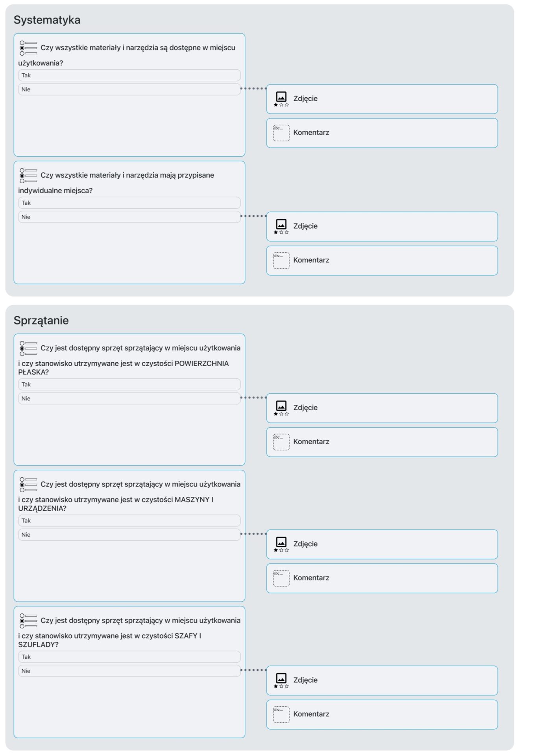The image size is (534, 756).
Task: Select Nie for the indywidualne miejsca question
Action: (x=129, y=217)
